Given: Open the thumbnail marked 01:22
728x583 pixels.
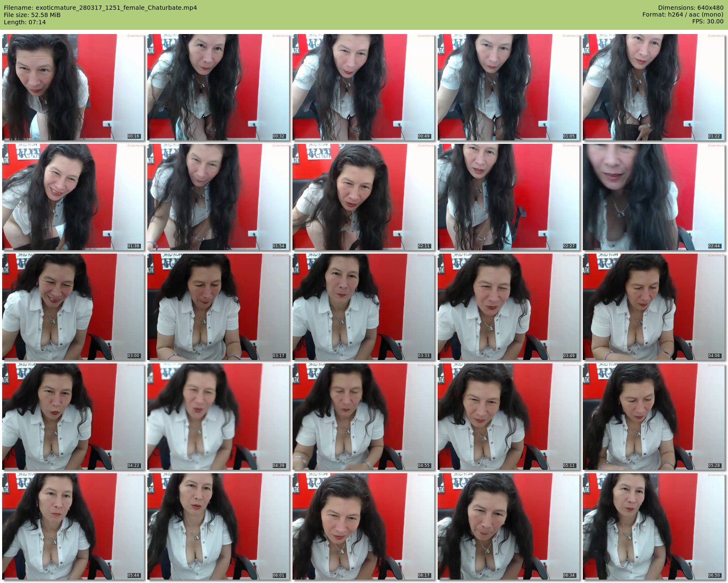Looking at the screenshot, I should 654,87.
